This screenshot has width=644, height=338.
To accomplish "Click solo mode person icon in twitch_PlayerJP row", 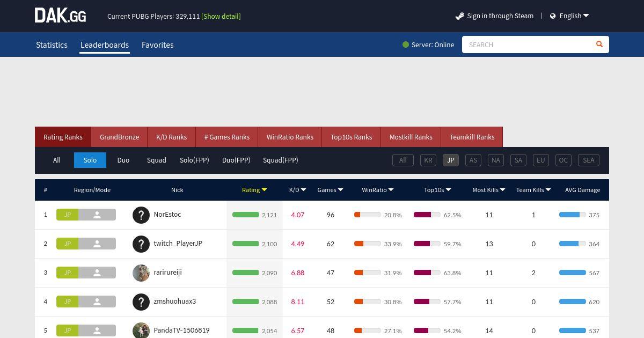I will pos(97,244).
